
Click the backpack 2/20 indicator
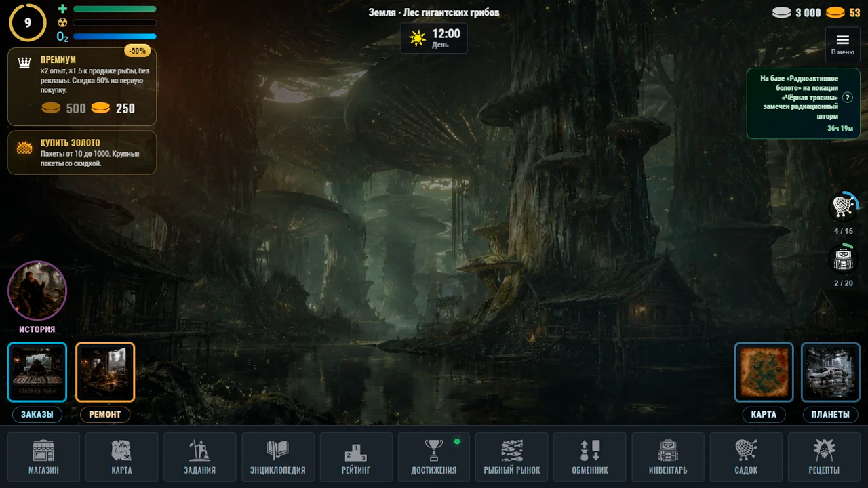point(844,258)
